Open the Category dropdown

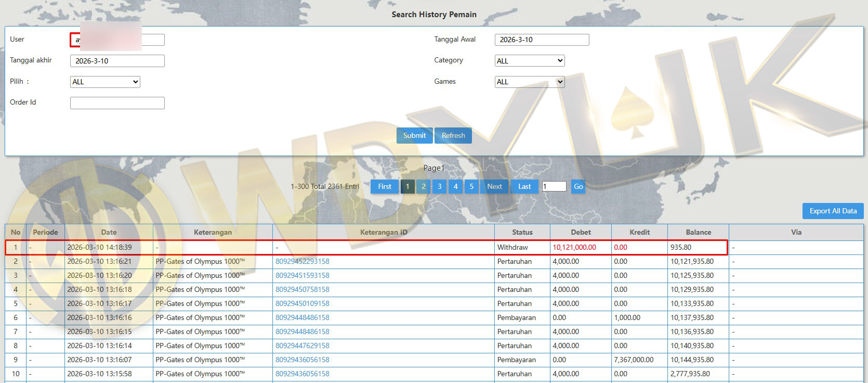pyautogui.click(x=529, y=61)
